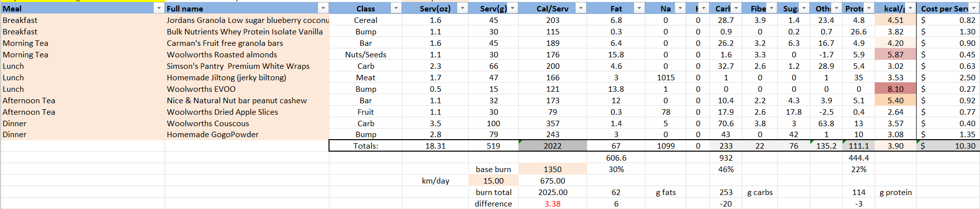980x209 pixels.
Task: Select the Bulk Nutrients Whey Protein Isolate Vanilla cell
Action: (247, 31)
